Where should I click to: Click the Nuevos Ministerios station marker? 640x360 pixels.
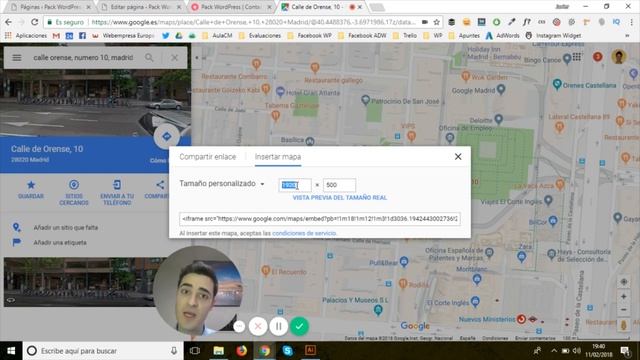click(521, 319)
